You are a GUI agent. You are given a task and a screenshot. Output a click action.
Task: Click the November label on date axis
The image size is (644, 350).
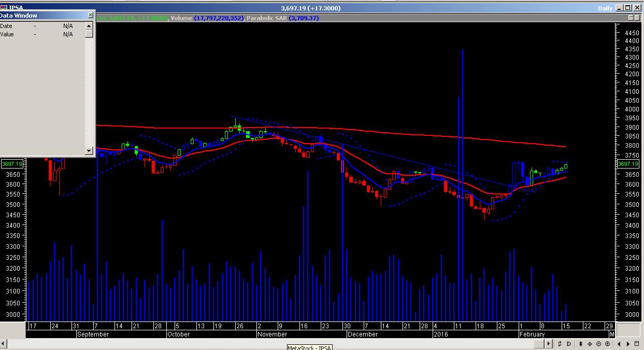(272, 334)
